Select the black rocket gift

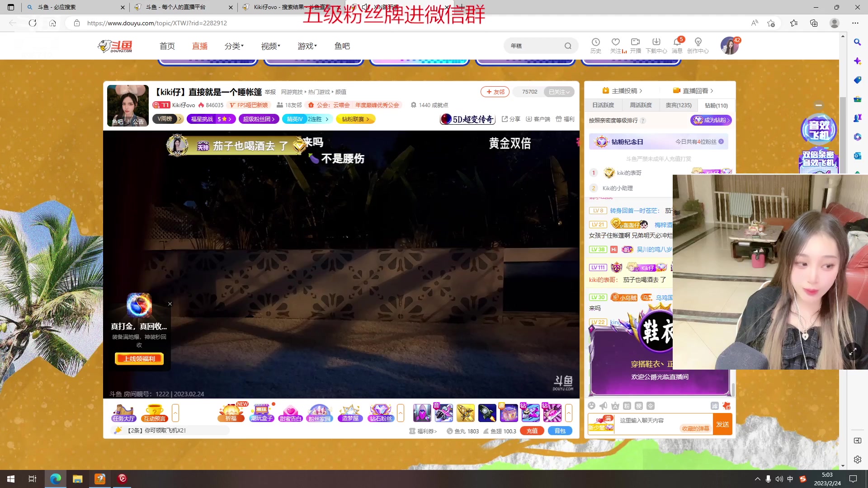[487, 413]
